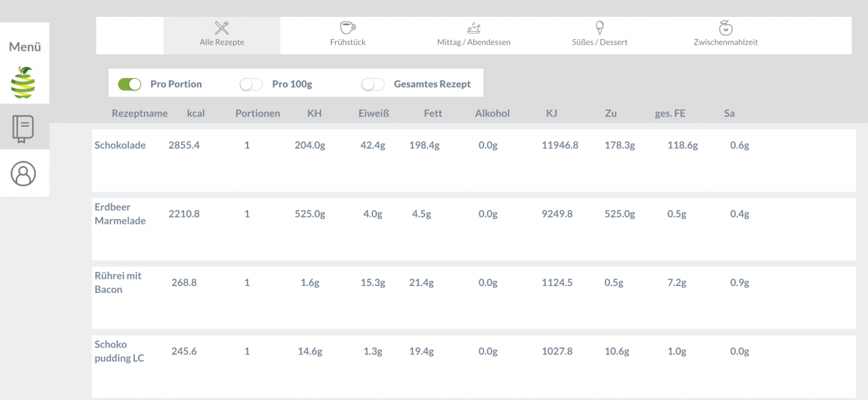868x400 pixels.
Task: Click the coffee cup Frühstück icon
Action: (x=347, y=28)
